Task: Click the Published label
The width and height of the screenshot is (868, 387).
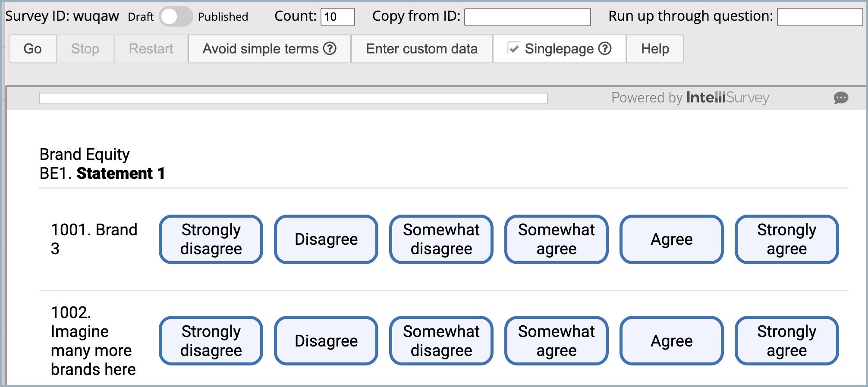Action: pyautogui.click(x=223, y=17)
